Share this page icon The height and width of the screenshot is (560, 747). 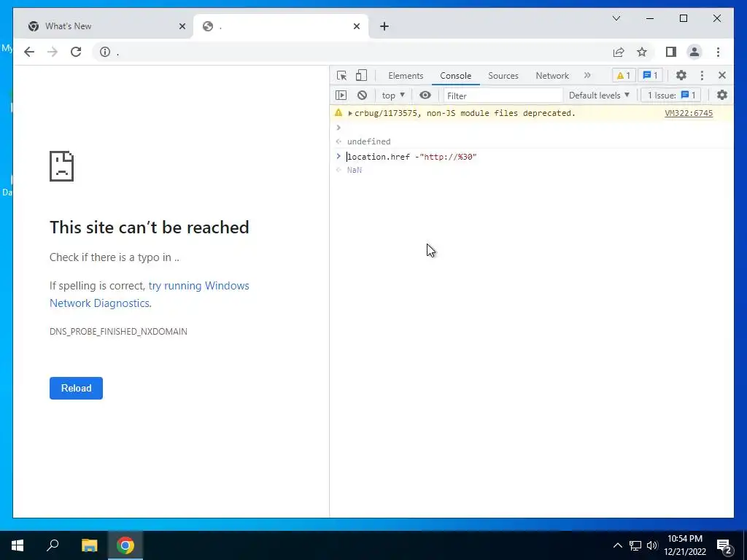[619, 52]
